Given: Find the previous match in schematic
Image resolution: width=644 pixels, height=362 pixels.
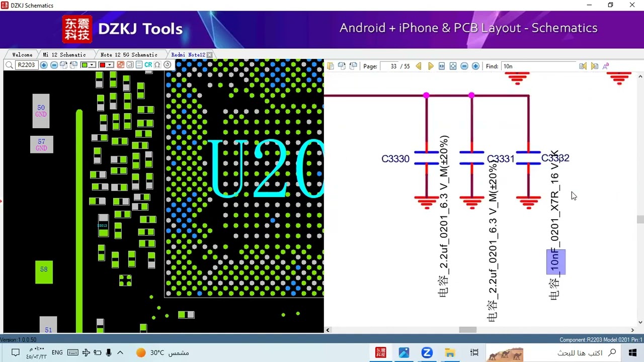Looking at the screenshot, I should point(583,66).
